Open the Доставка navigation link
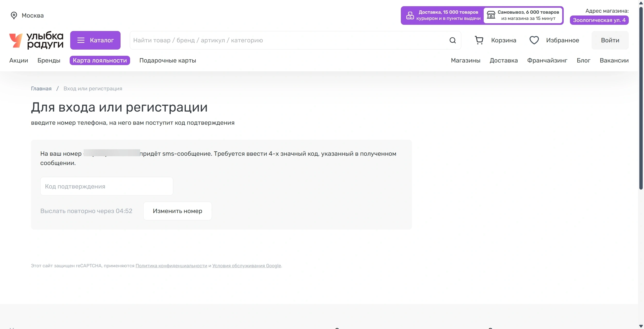This screenshot has height=329, width=644. [504, 60]
